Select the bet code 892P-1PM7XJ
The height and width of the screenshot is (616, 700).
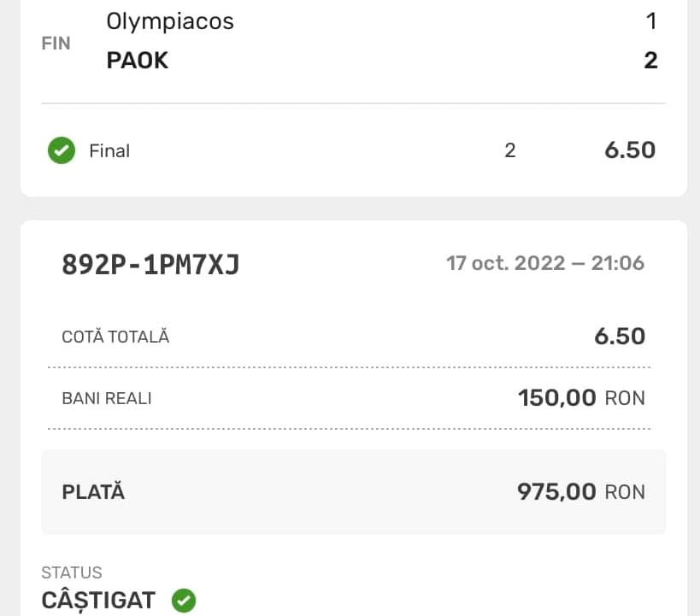click(x=150, y=265)
